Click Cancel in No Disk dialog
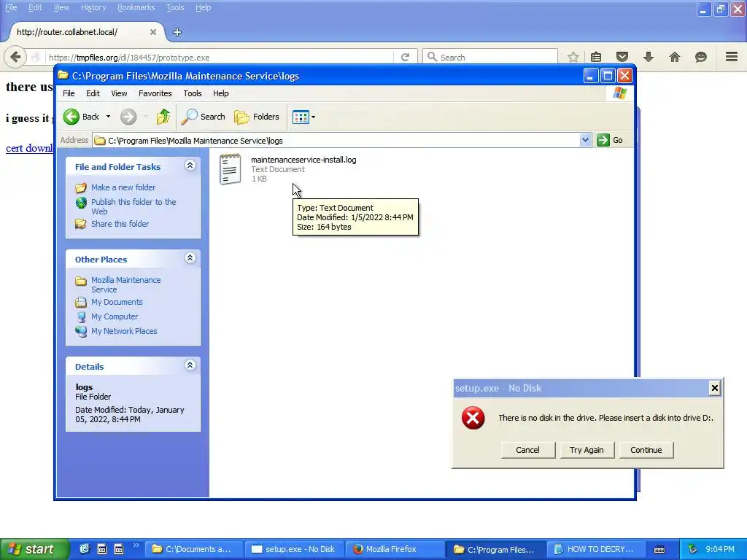Viewport: 747px width, 560px height. coord(528,450)
